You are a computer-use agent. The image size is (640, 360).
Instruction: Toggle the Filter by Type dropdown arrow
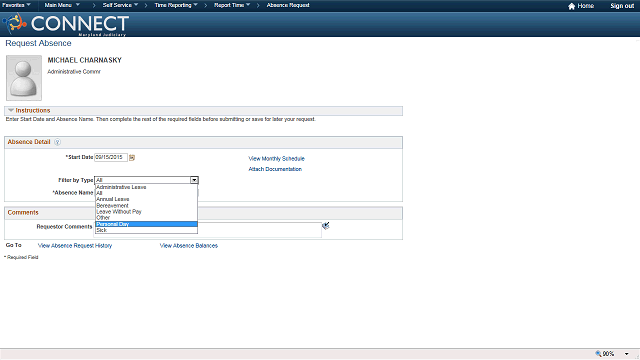(194, 180)
